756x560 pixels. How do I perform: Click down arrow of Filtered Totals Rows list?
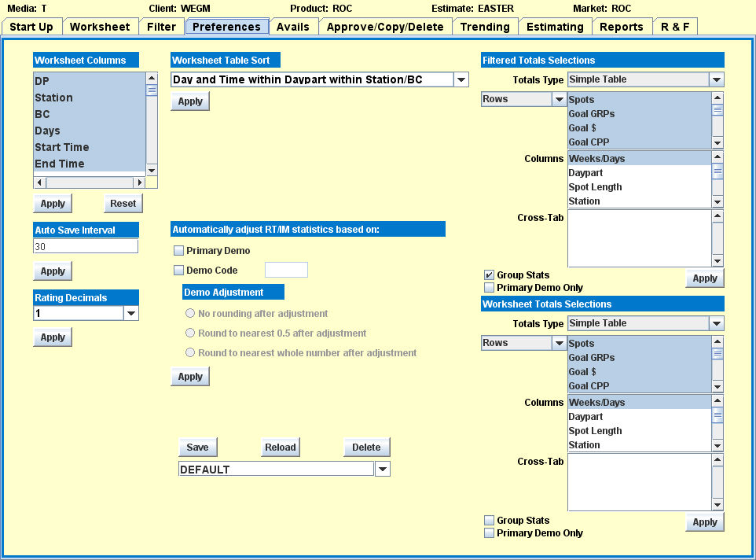(x=717, y=143)
